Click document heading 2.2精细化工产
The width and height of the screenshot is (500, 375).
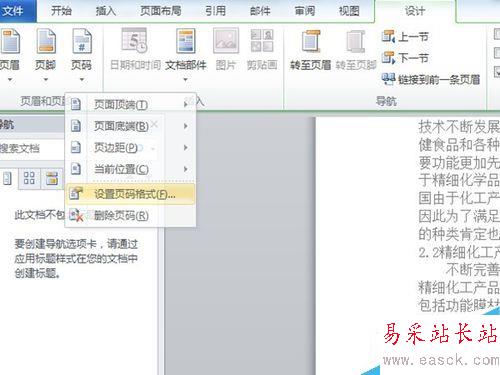[x=459, y=253]
